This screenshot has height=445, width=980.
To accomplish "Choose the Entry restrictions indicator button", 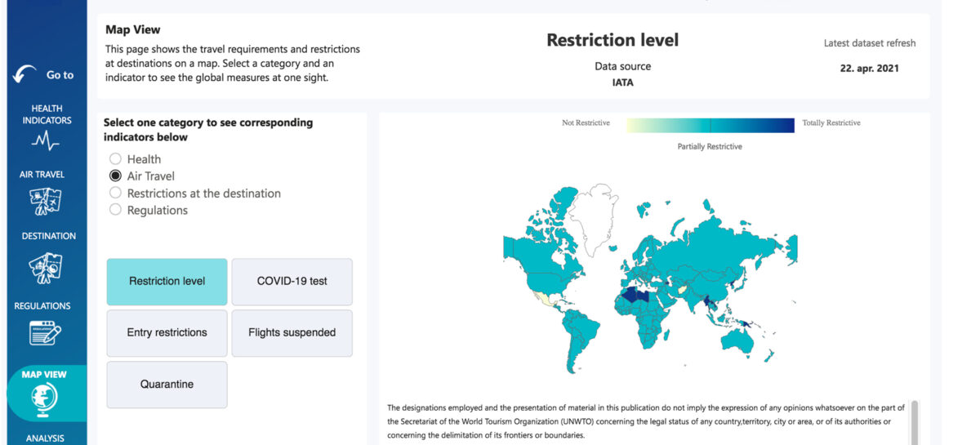I will (167, 333).
